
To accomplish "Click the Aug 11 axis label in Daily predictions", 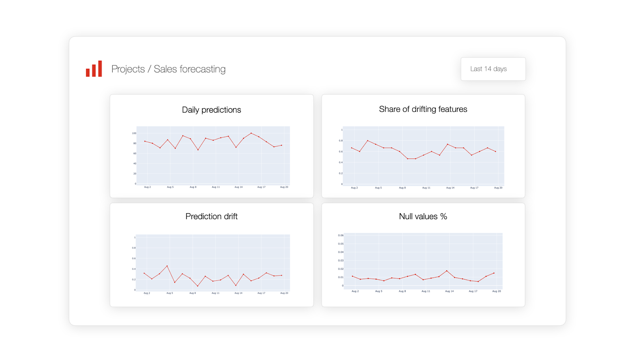I will tap(216, 187).
